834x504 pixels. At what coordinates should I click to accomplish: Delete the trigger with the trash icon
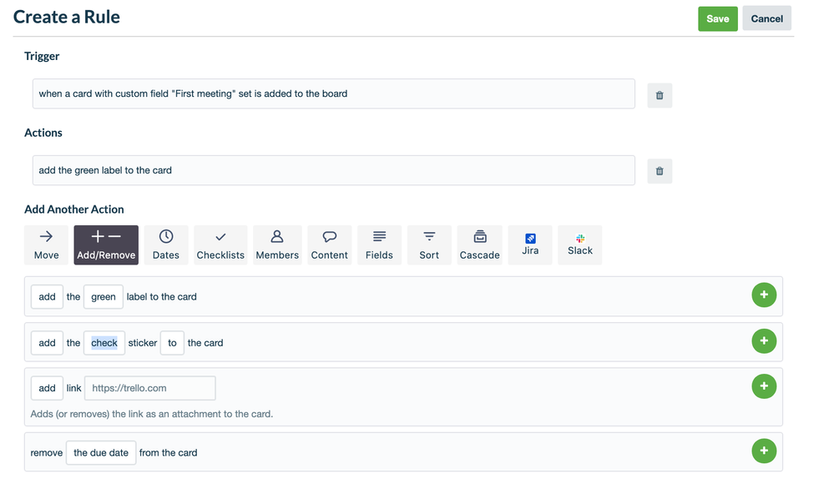click(659, 94)
